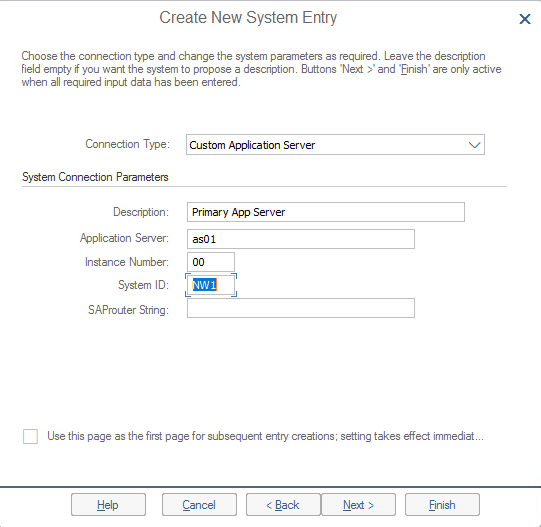Click the Application Server label
Image resolution: width=541 pixels, height=527 pixels.
pos(124,238)
